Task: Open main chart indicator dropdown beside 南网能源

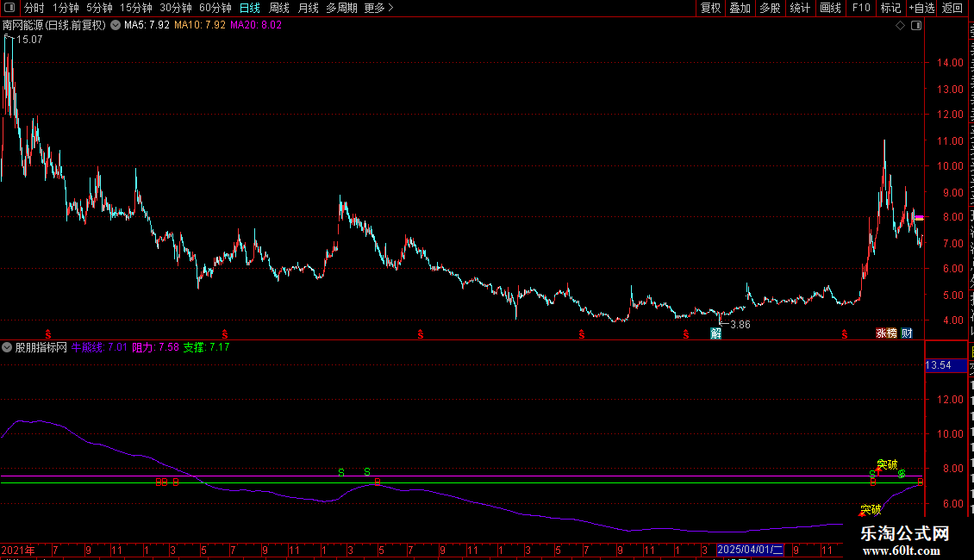Action: click(116, 26)
